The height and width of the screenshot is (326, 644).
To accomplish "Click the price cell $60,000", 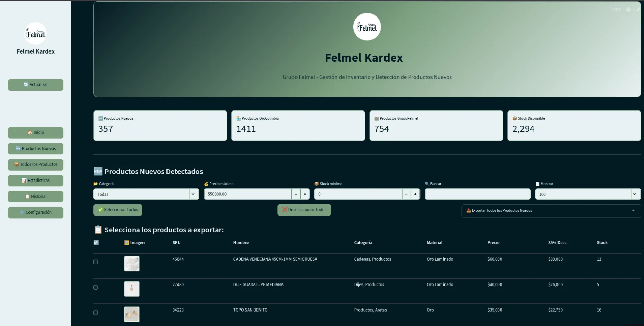I will (495, 259).
